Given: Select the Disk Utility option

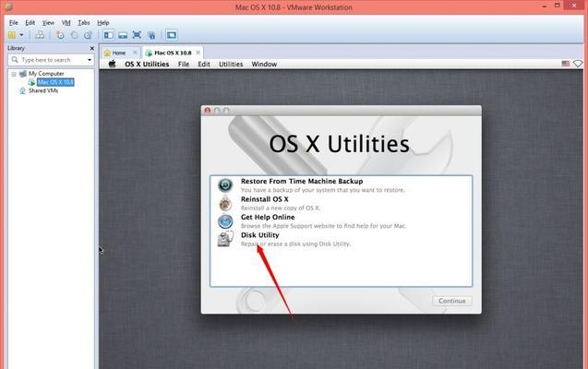Looking at the screenshot, I should point(342,239).
